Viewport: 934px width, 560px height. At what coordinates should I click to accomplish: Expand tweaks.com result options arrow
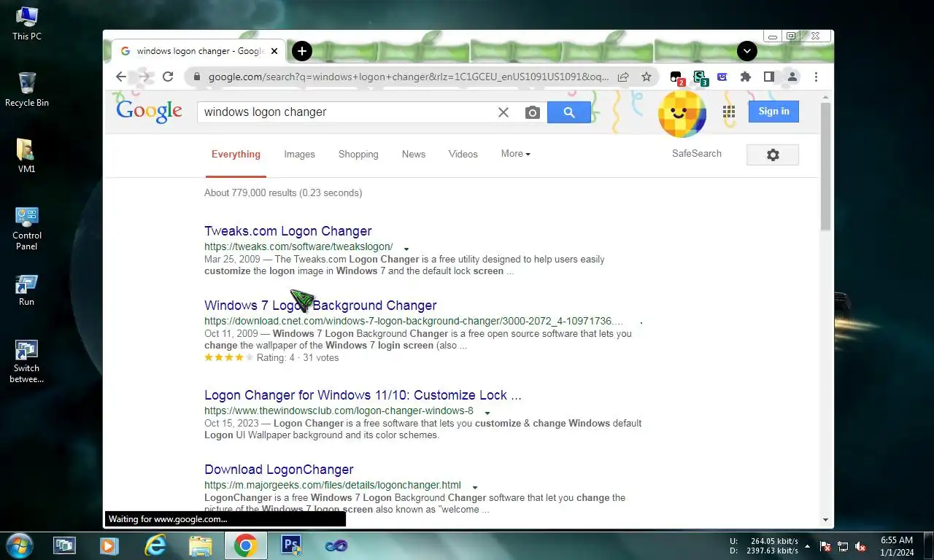point(406,249)
